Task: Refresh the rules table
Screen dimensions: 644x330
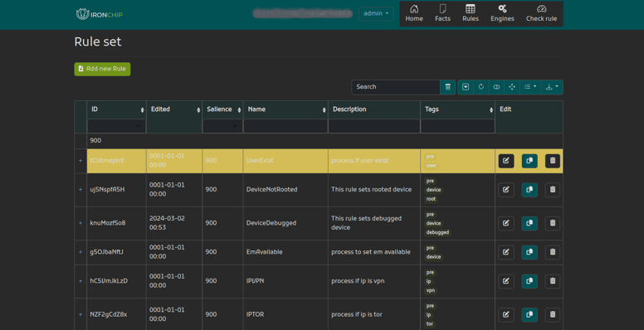Action: 481,87
